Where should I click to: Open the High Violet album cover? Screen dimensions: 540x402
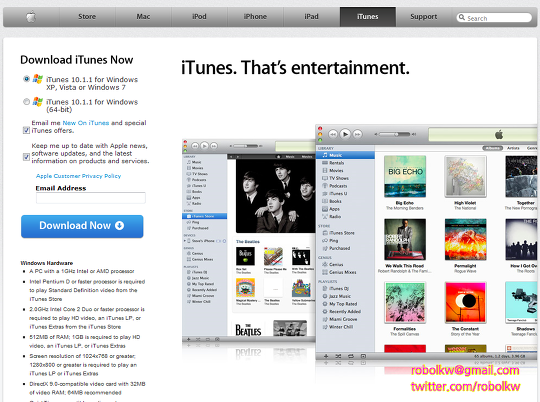pyautogui.click(x=466, y=176)
